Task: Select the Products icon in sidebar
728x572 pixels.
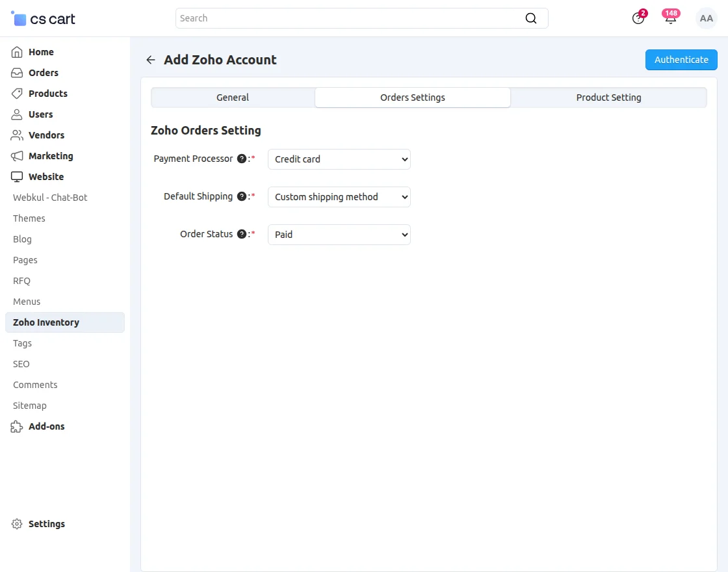Action: 18,94
